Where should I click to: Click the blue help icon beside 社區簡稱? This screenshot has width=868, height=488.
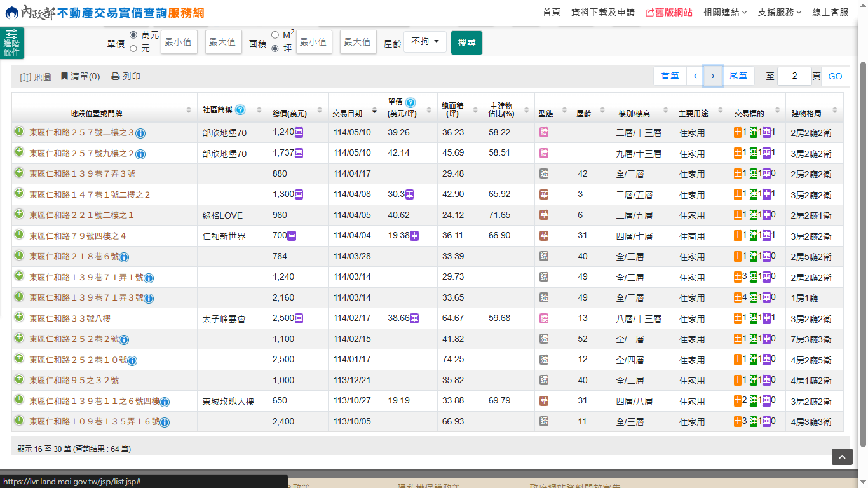coord(240,110)
